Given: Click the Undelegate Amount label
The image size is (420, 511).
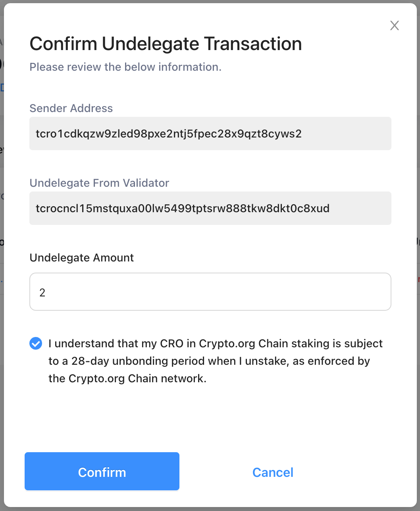Looking at the screenshot, I should point(81,257).
